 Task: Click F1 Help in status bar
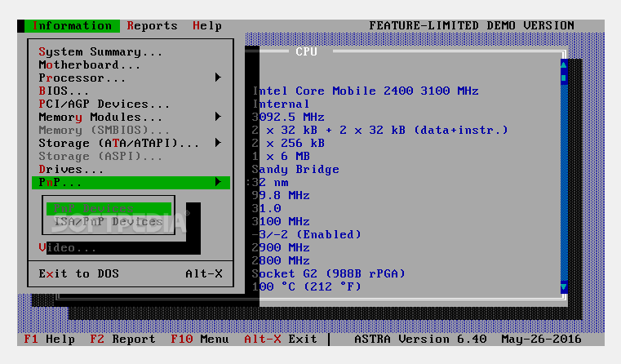click(50, 340)
